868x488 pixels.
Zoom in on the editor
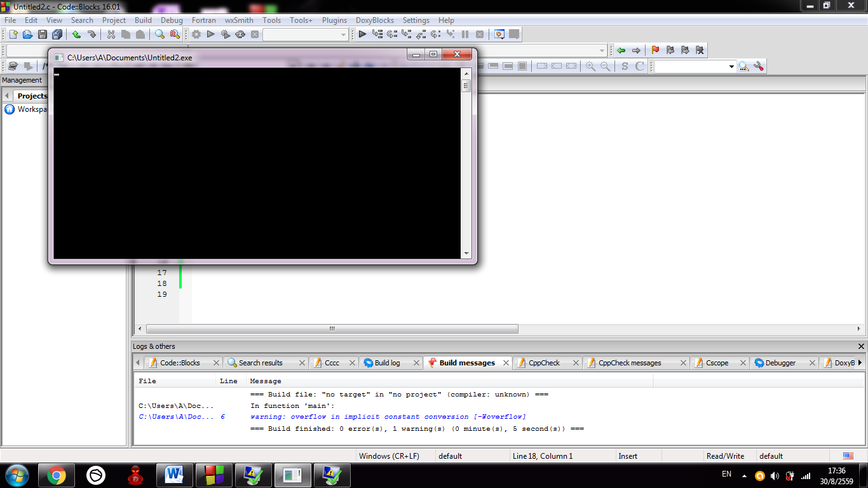[591, 66]
